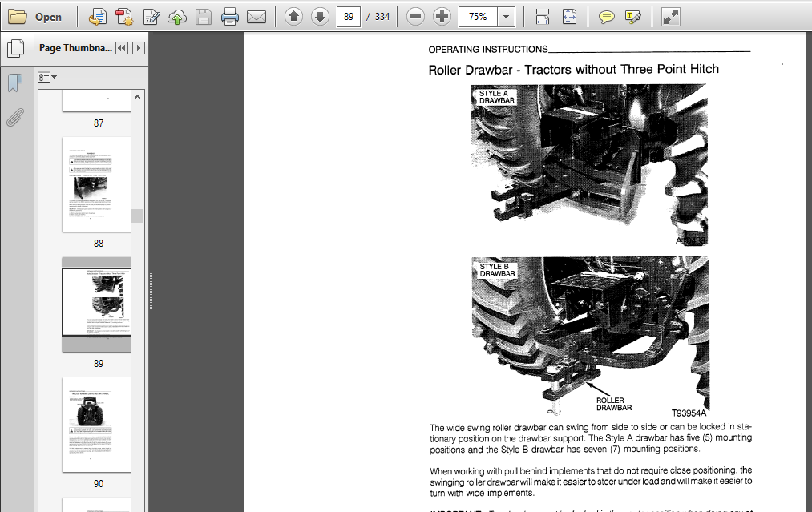Click the Print icon

click(x=230, y=17)
